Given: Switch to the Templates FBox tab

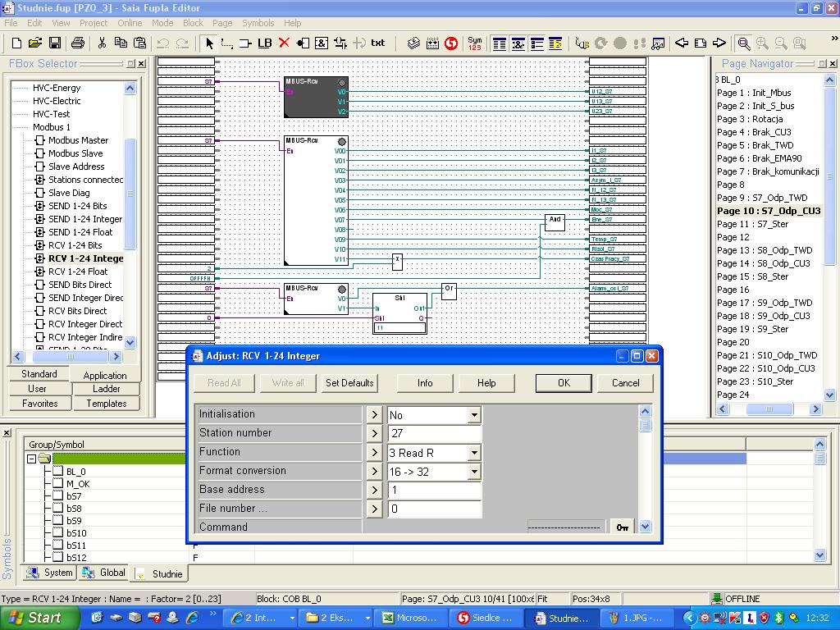Looking at the screenshot, I should [106, 404].
